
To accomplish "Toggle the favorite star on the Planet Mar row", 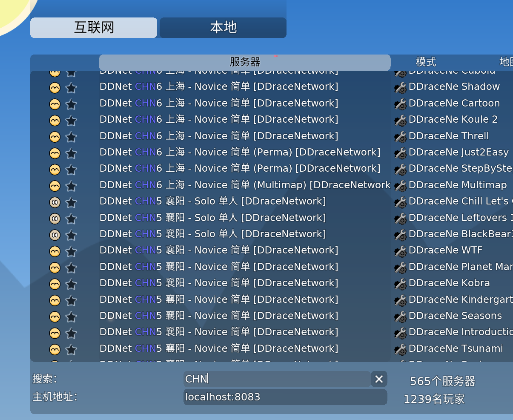I will (x=71, y=268).
